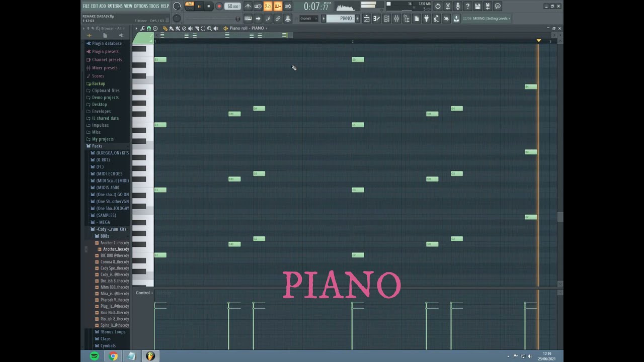Toggle loop recording
644x362 pixels.
288,6
